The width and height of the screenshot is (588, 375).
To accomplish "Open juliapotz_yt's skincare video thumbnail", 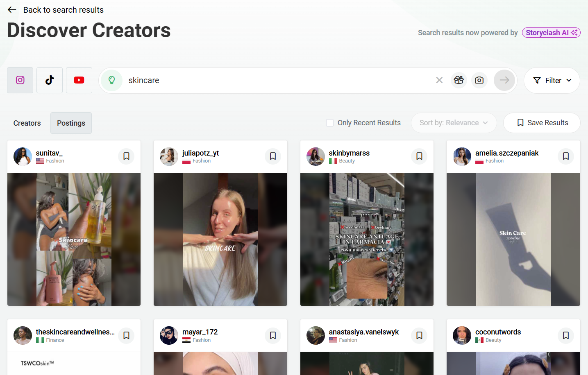I will [x=220, y=239].
